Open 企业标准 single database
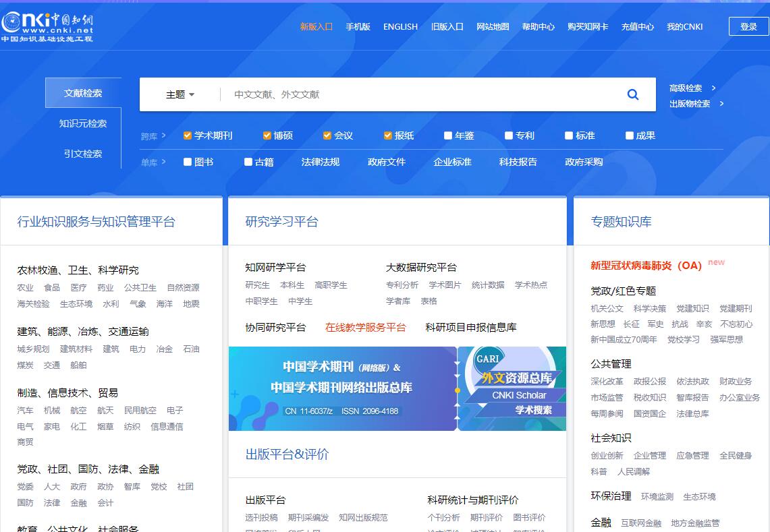 pyautogui.click(x=452, y=162)
